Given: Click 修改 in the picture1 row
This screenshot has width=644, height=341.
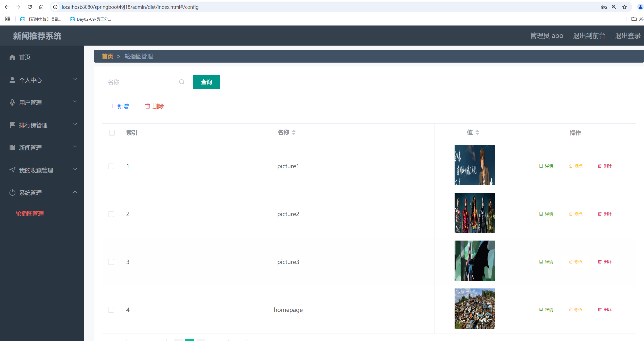Looking at the screenshot, I should coord(576,166).
